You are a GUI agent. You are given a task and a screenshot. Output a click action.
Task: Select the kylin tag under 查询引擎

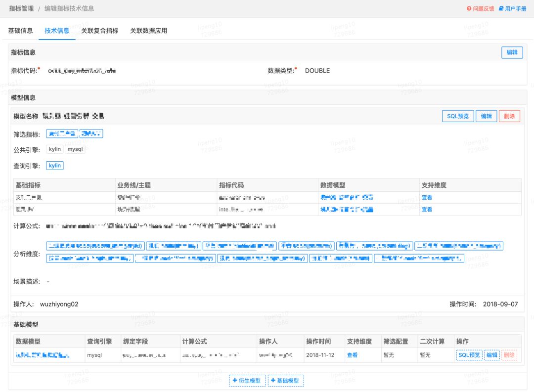[x=55, y=166]
